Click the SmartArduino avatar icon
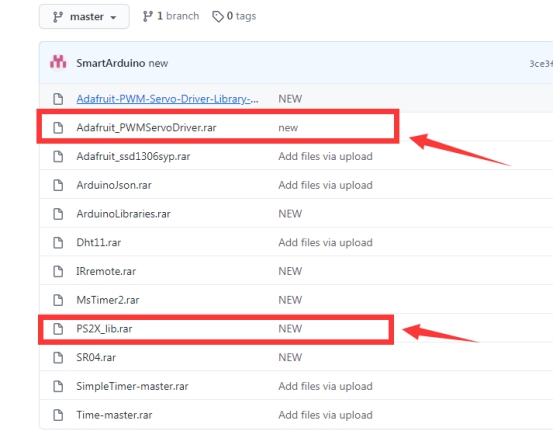This screenshot has width=554, height=431. click(58, 63)
